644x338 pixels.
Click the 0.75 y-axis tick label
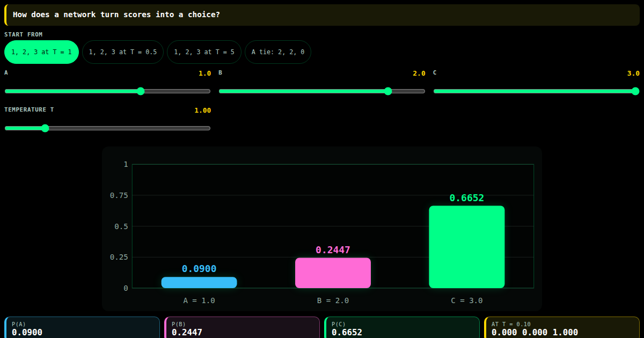click(119, 195)
